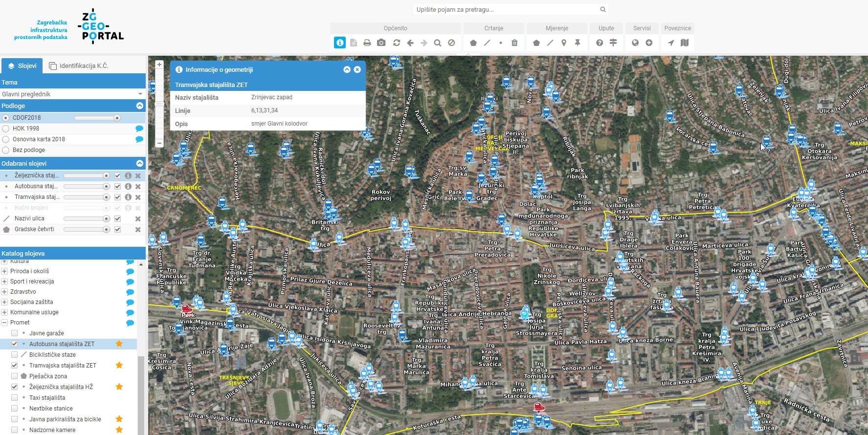This screenshot has height=435, width=868.
Task: Open the Tema Glavni preglednik dropdown
Action: (x=72, y=94)
